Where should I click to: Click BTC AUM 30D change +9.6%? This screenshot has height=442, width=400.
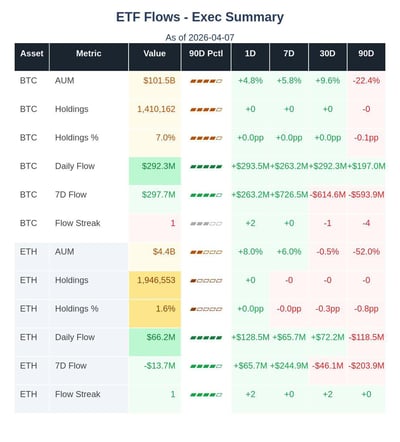[328, 81]
